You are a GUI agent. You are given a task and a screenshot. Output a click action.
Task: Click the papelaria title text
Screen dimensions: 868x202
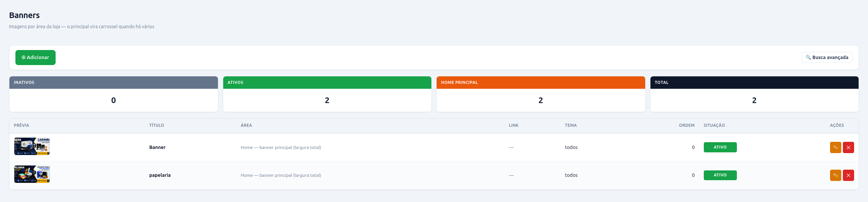point(160,175)
